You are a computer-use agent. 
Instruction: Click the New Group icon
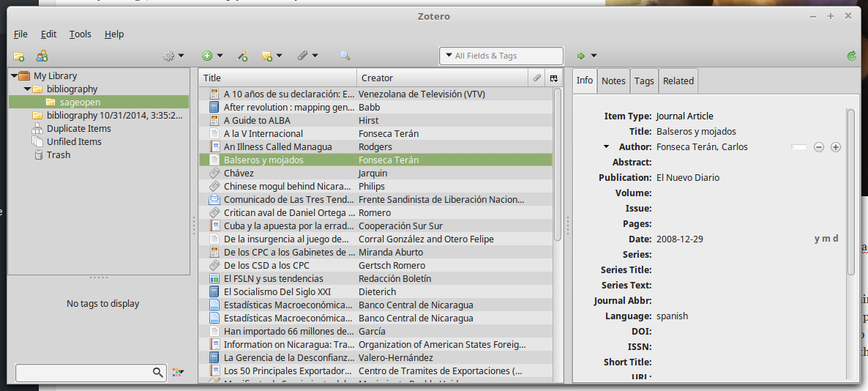pyautogui.click(x=42, y=56)
